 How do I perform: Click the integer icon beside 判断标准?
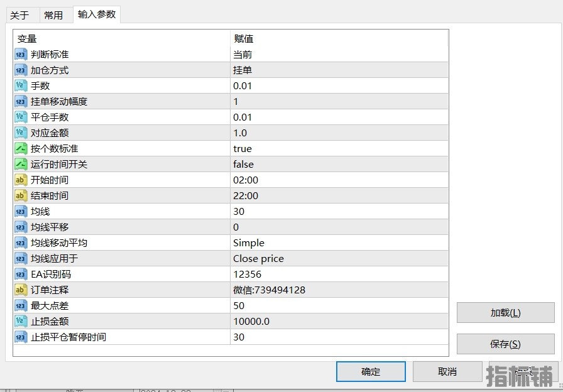pyautogui.click(x=20, y=55)
